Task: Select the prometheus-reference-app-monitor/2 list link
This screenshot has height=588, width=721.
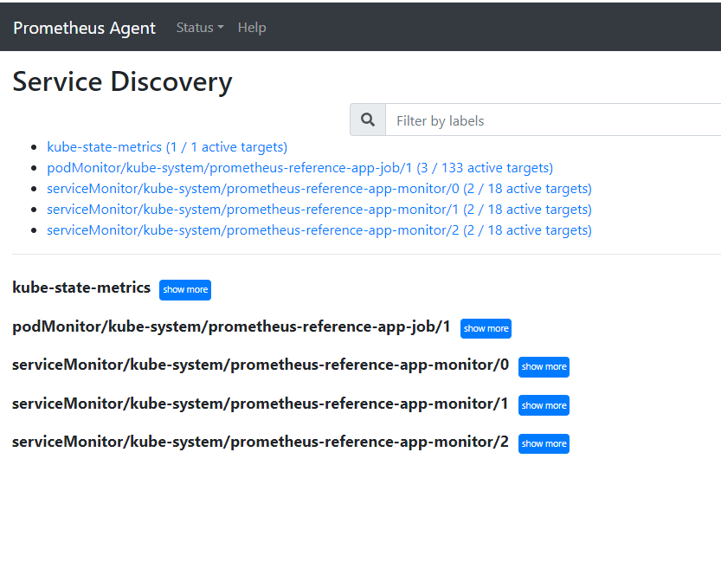Action: (319, 230)
